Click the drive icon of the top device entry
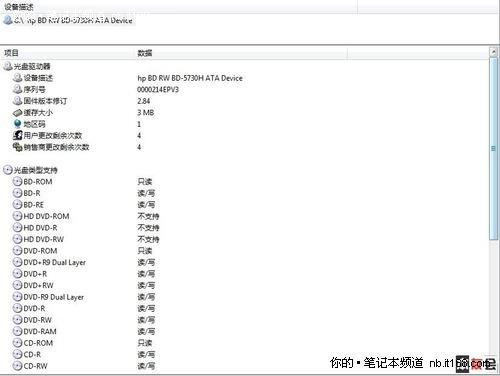 8,20
